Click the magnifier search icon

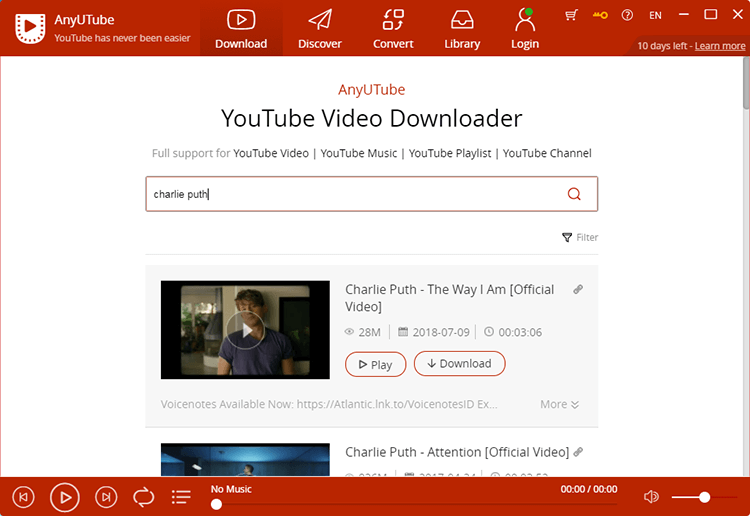574,194
